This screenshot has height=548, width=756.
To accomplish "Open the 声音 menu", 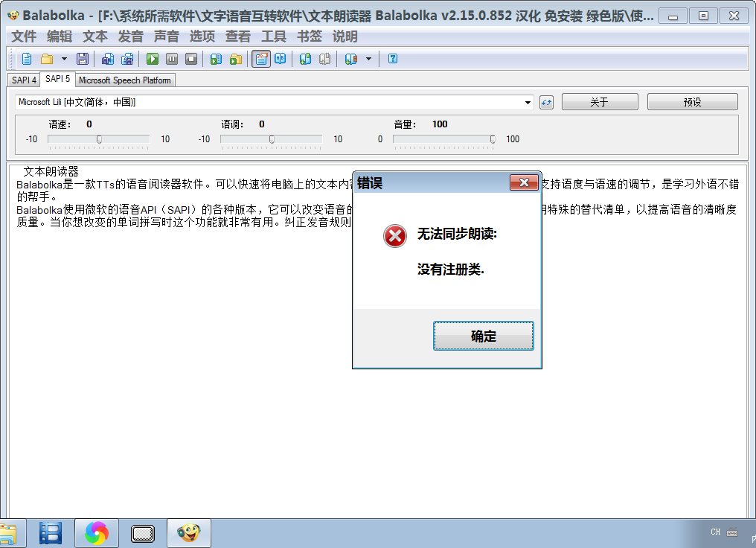I will 167,36.
